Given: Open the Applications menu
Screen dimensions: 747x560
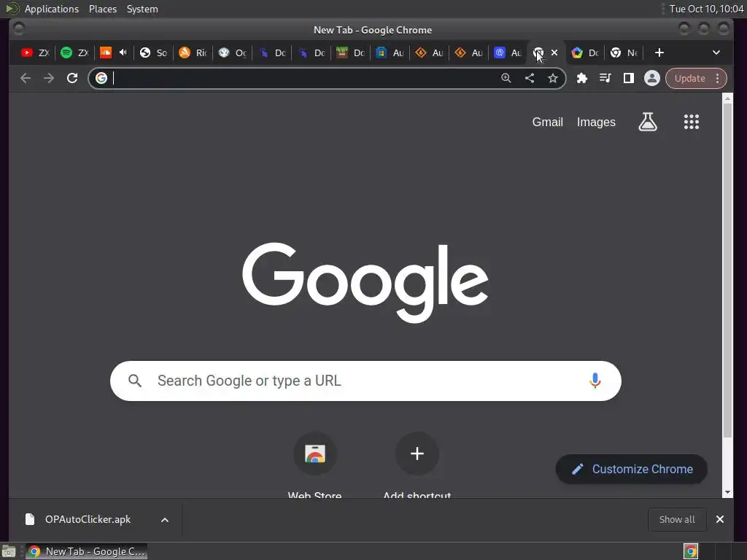Looking at the screenshot, I should (x=52, y=9).
